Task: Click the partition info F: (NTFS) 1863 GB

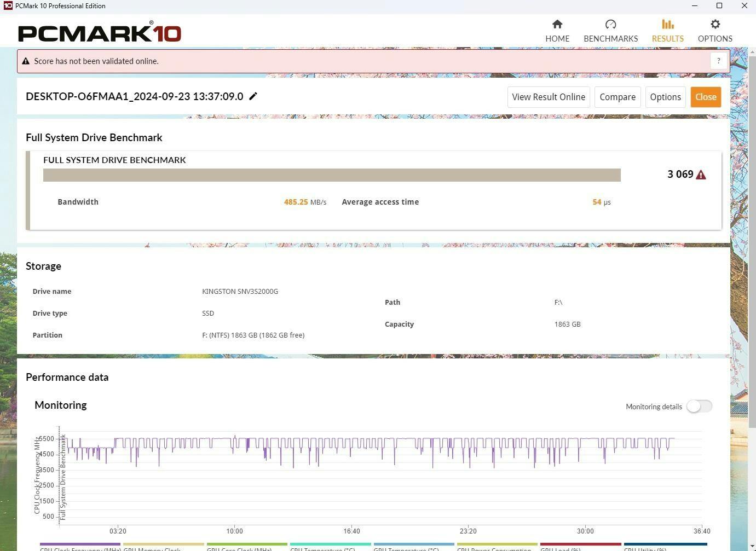Action: click(253, 335)
